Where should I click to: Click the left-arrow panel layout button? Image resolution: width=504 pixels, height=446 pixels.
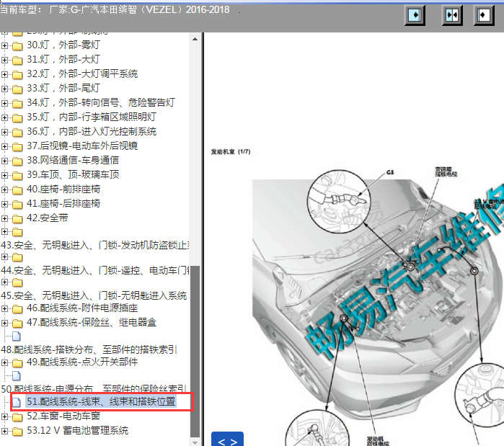click(x=484, y=15)
